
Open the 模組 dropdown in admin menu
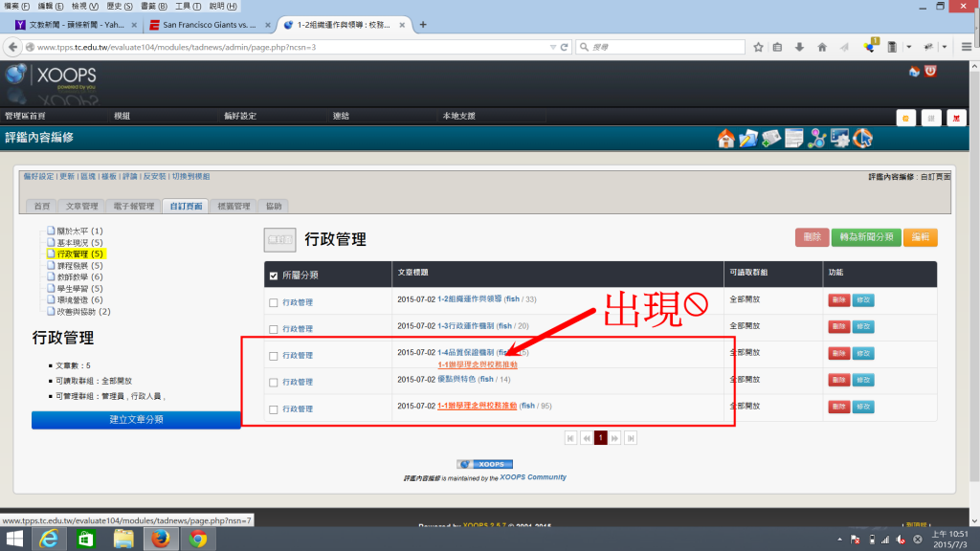tap(122, 116)
